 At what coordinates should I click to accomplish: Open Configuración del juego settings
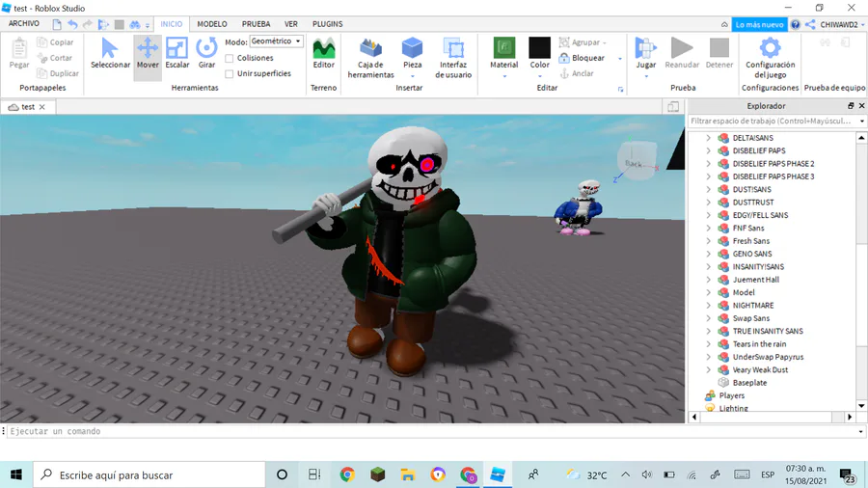click(770, 58)
